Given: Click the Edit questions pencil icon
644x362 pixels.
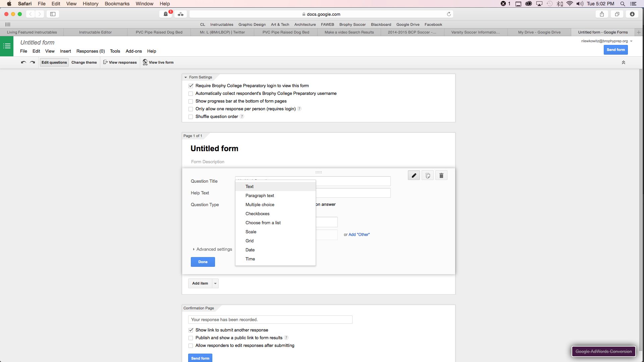Looking at the screenshot, I should click(x=414, y=176).
